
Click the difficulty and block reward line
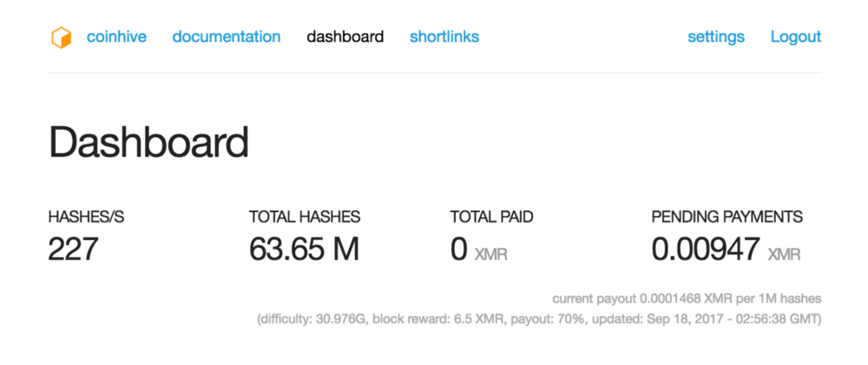pyautogui.click(x=539, y=320)
